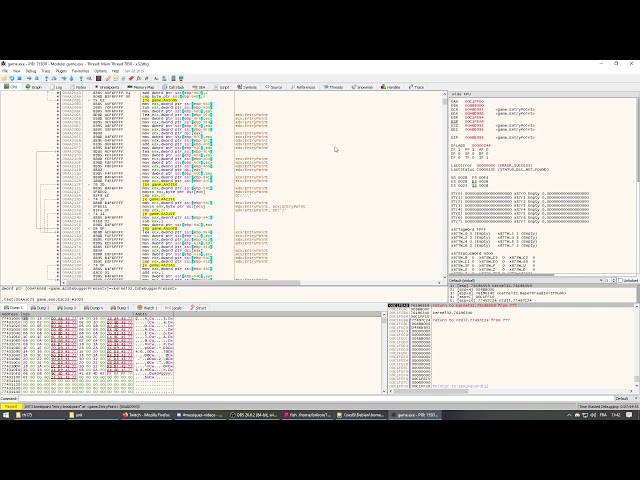Open the Comments list icon
640x480 pixels.
click(116, 78)
